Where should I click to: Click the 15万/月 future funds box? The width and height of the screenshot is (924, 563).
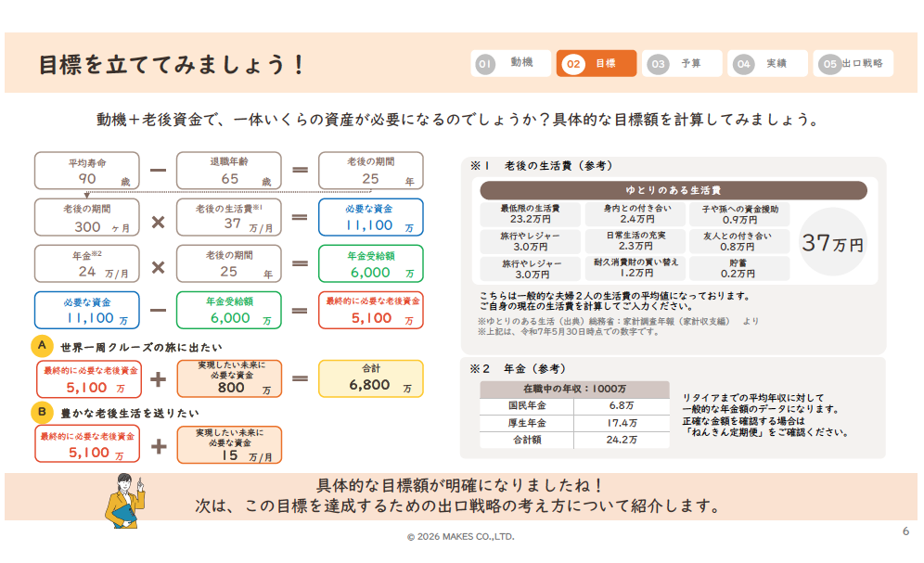pyautogui.click(x=229, y=445)
